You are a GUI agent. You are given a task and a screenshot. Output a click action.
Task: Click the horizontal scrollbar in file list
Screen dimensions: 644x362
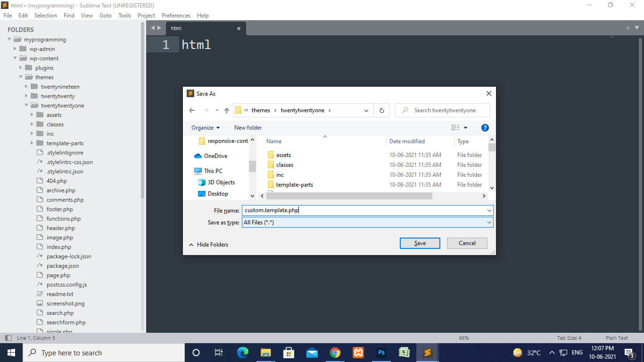[349, 196]
